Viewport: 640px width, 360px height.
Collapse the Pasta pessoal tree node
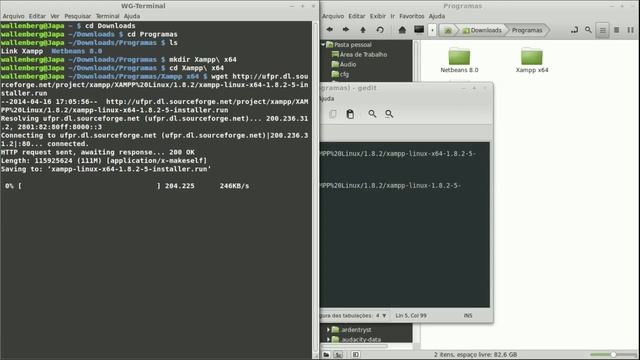[x=323, y=44]
